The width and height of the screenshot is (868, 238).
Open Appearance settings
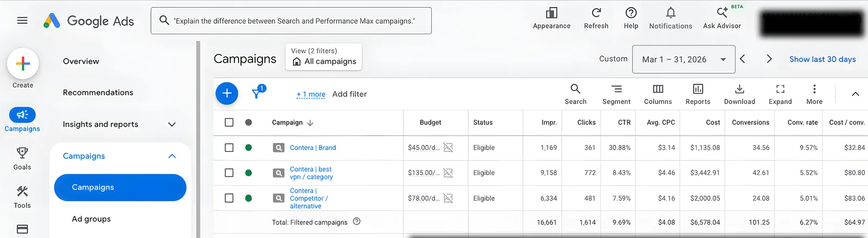click(552, 18)
